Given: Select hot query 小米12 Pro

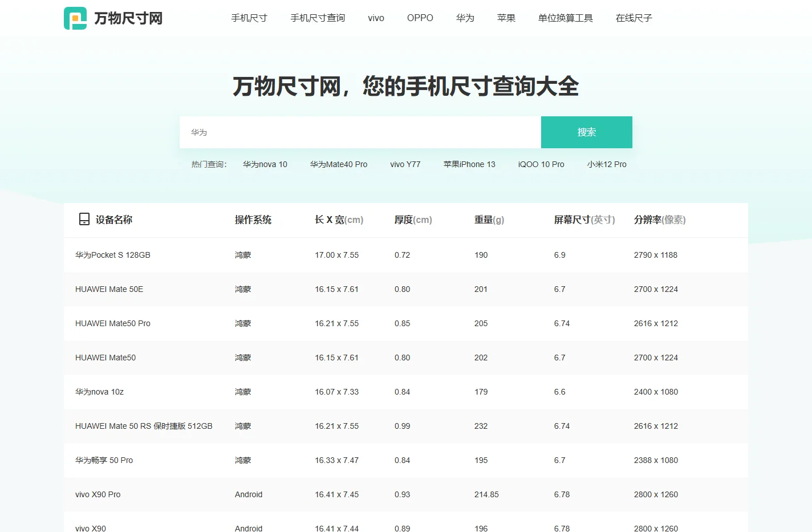Looking at the screenshot, I should point(607,164).
